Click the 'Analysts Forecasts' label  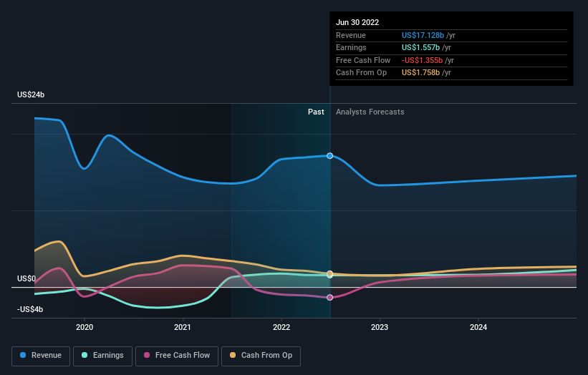370,112
